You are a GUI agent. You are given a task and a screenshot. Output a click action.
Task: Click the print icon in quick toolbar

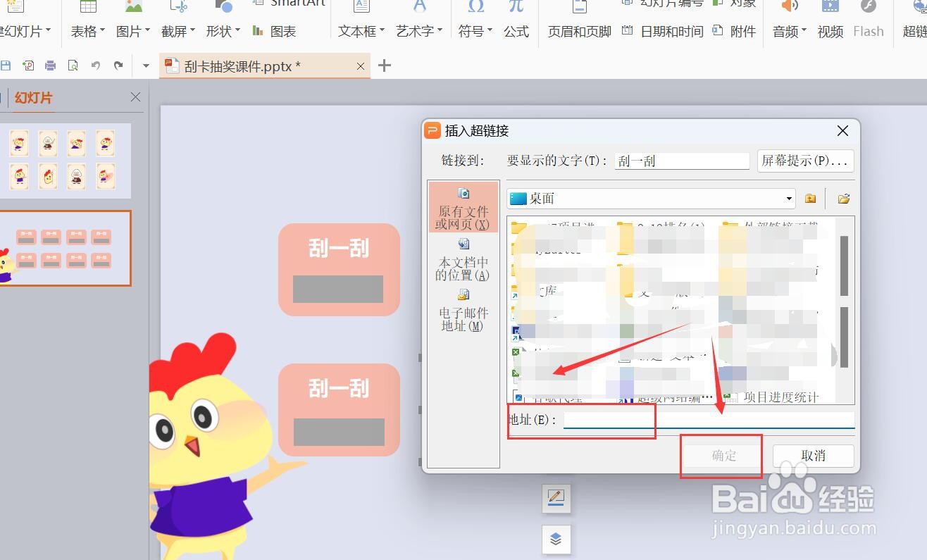point(50,66)
